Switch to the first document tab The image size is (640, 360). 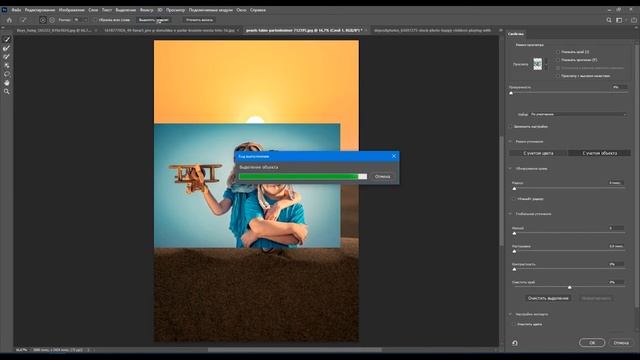[56, 30]
